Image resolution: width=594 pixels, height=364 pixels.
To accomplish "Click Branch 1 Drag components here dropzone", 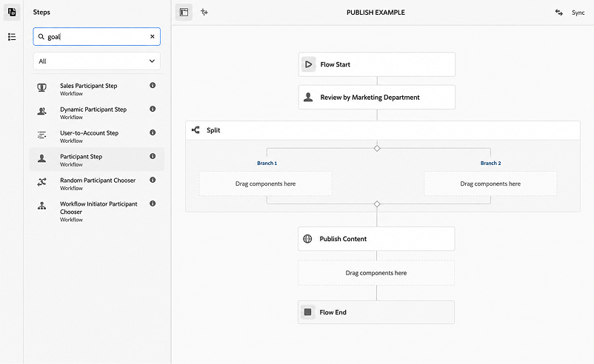I will click(266, 183).
